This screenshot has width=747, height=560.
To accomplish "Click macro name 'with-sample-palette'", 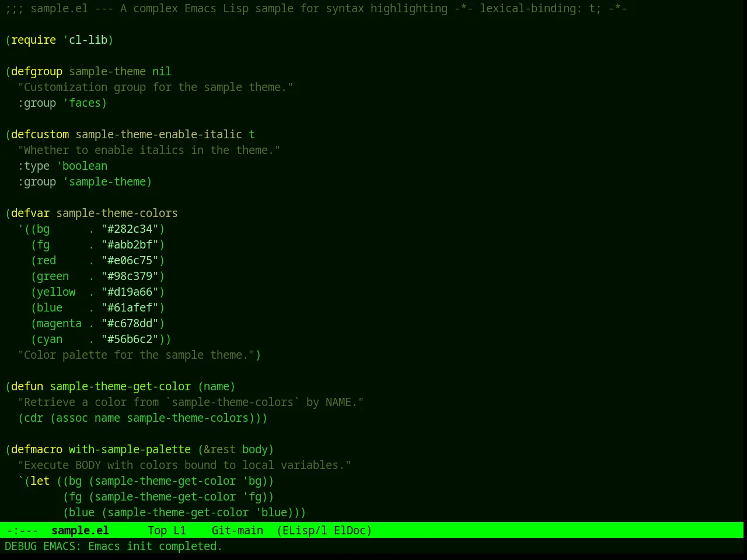I will (130, 449).
